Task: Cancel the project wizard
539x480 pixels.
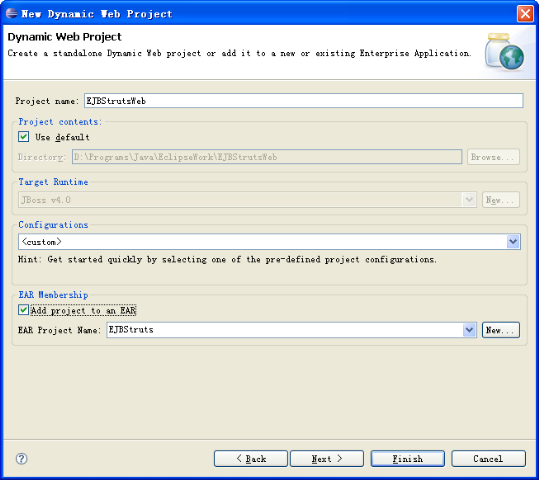Action: coord(488,459)
